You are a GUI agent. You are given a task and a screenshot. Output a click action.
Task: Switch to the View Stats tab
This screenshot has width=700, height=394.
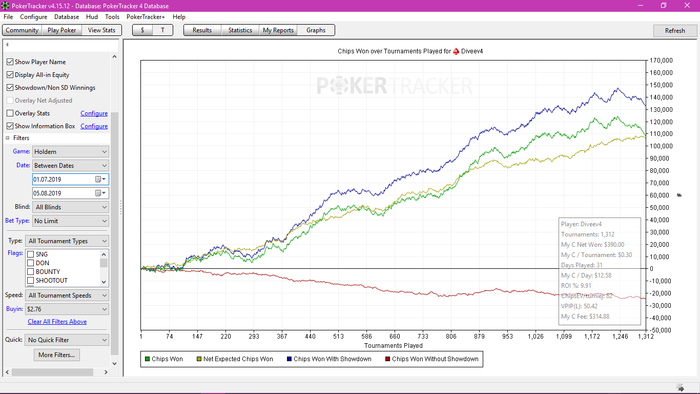(101, 30)
